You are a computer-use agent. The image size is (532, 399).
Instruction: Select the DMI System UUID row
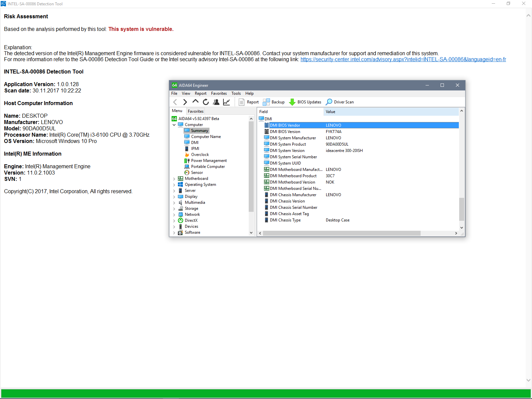click(361, 163)
